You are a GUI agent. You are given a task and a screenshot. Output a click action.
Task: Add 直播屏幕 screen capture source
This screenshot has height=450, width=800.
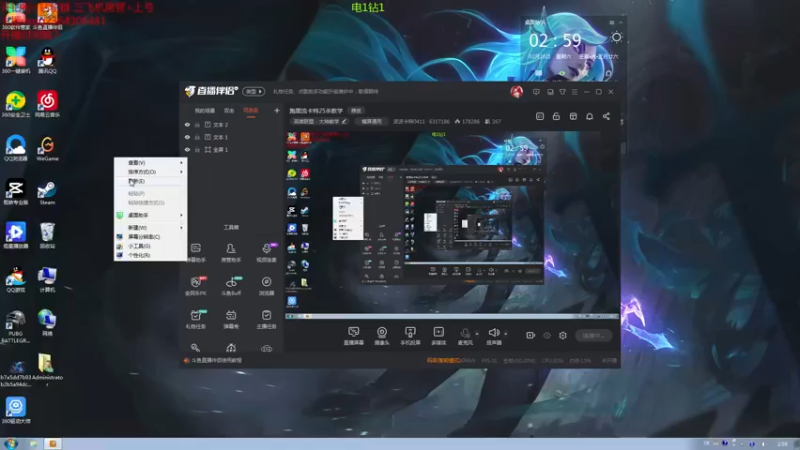[354, 336]
